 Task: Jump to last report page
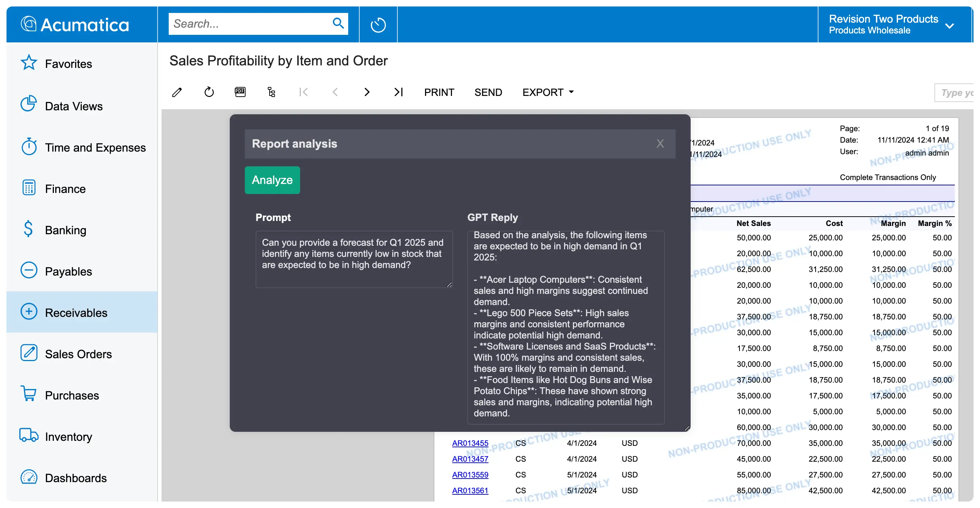[x=398, y=92]
